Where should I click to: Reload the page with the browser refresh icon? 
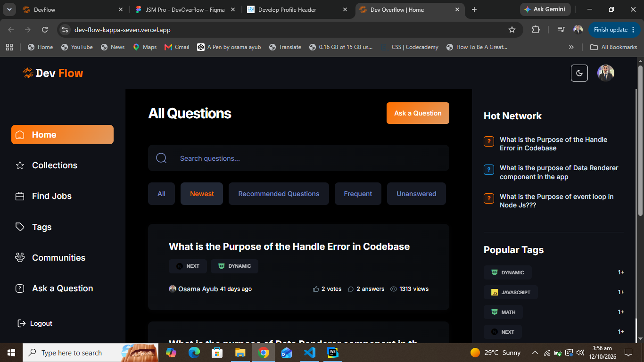pyautogui.click(x=45, y=30)
